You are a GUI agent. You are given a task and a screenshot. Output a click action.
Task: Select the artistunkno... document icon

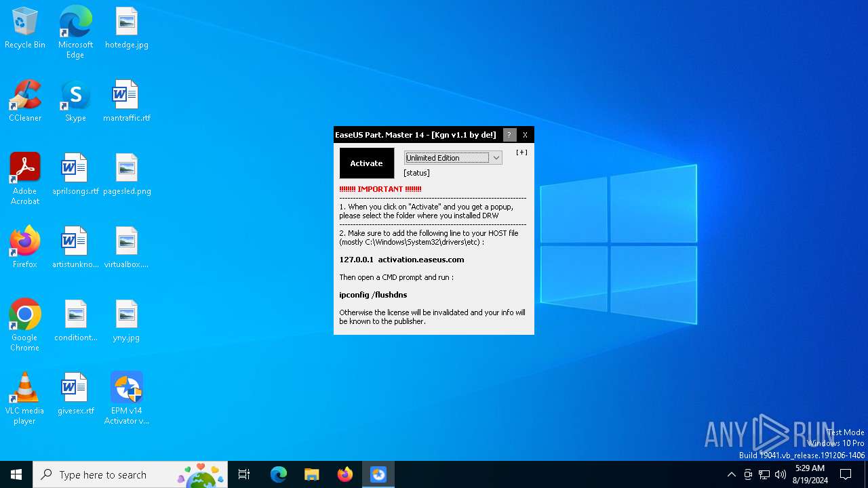tap(75, 248)
